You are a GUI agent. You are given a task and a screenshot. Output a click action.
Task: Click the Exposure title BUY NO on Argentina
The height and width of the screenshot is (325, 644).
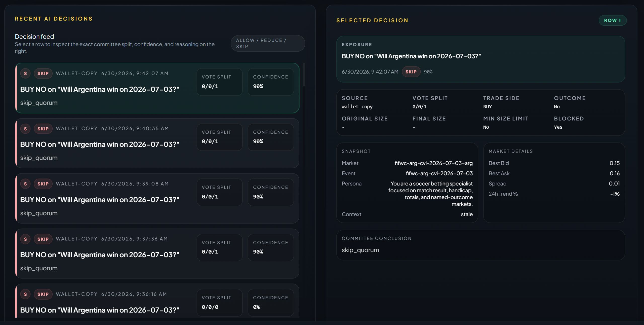(x=411, y=56)
